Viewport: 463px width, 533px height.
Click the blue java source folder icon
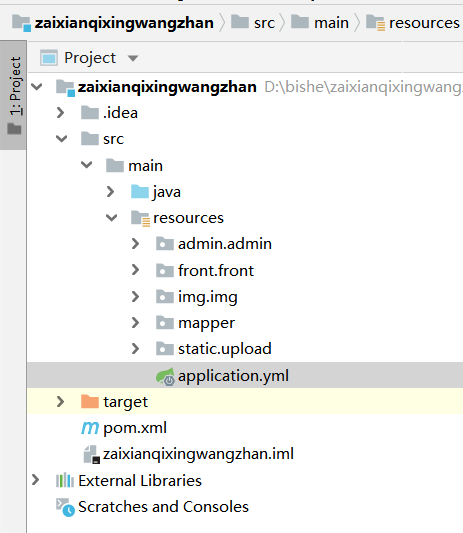pyautogui.click(x=140, y=192)
